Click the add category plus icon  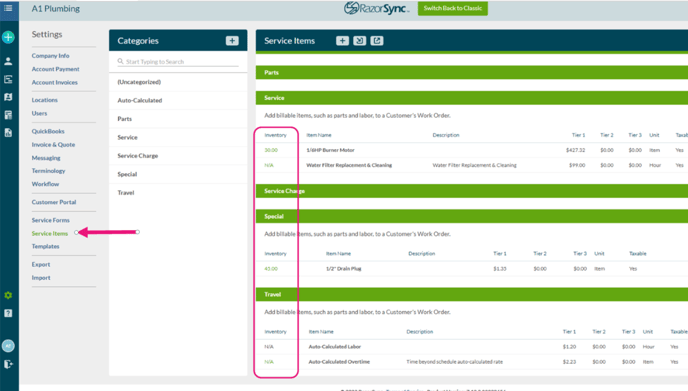232,41
